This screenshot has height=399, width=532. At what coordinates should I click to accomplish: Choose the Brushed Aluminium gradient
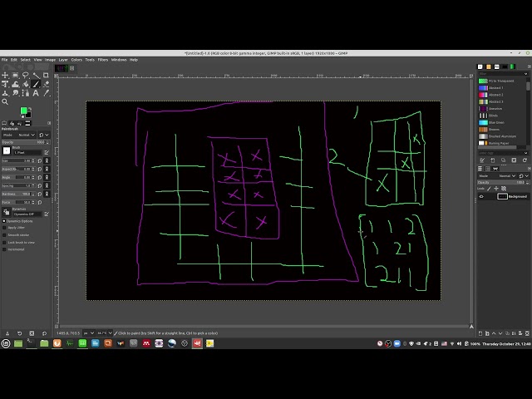coord(501,136)
